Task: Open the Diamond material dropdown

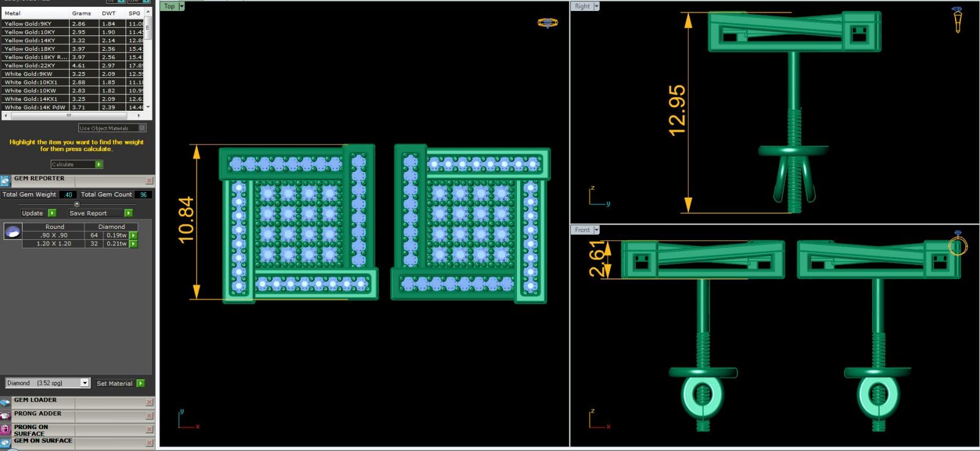Action: point(85,383)
